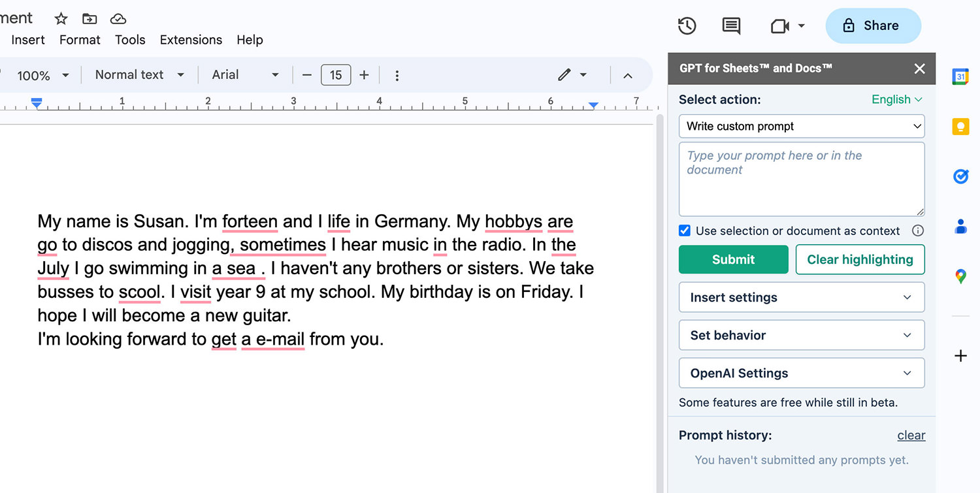This screenshot has width=980, height=493.
Task: Star the document
Action: pos(61,18)
